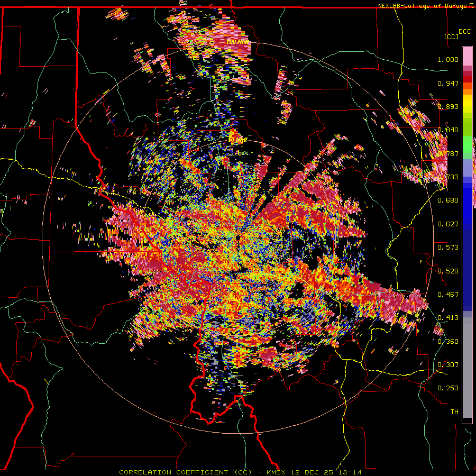Screen dimensions: 476x476
Task: Click the 0.893 scale value
Action: [448, 106]
